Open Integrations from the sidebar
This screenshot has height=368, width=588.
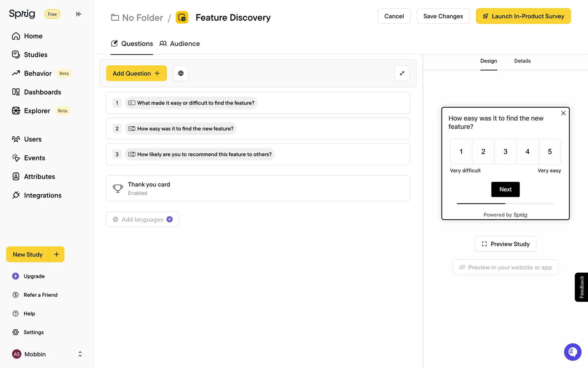point(43,195)
